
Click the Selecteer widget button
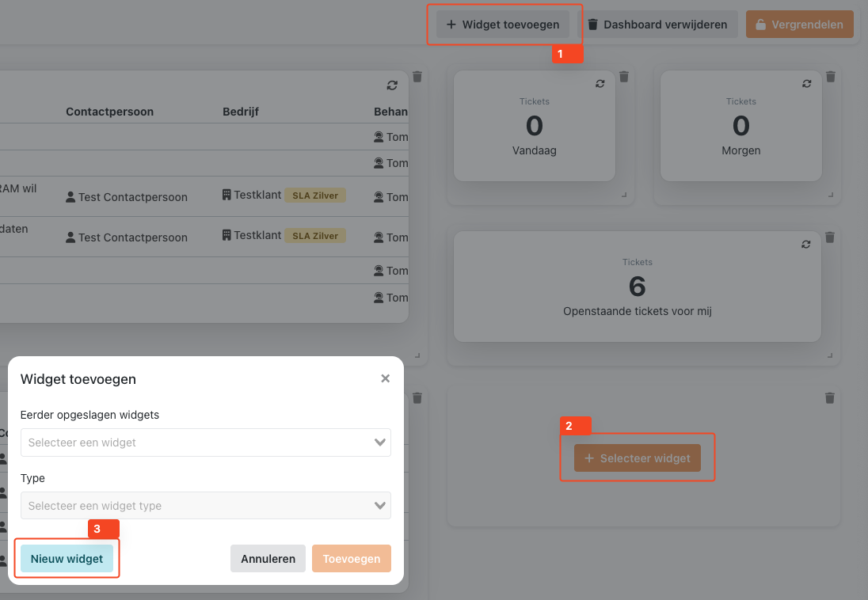tap(638, 458)
